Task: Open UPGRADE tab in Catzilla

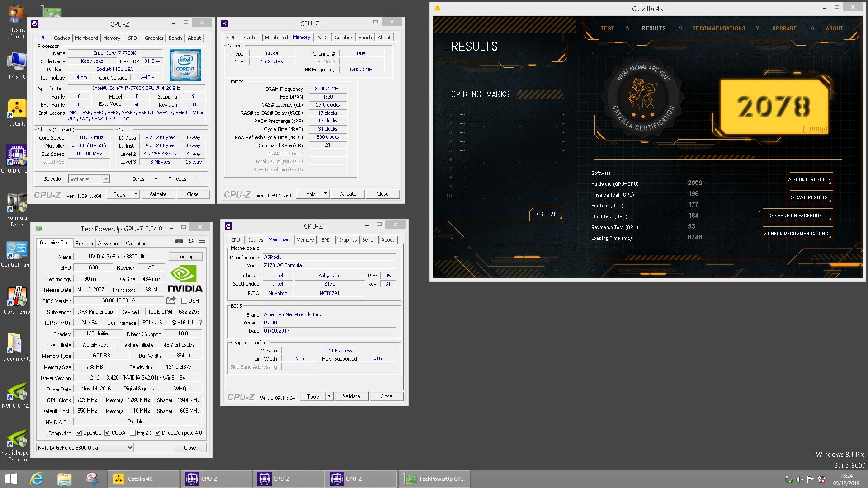Action: click(784, 28)
